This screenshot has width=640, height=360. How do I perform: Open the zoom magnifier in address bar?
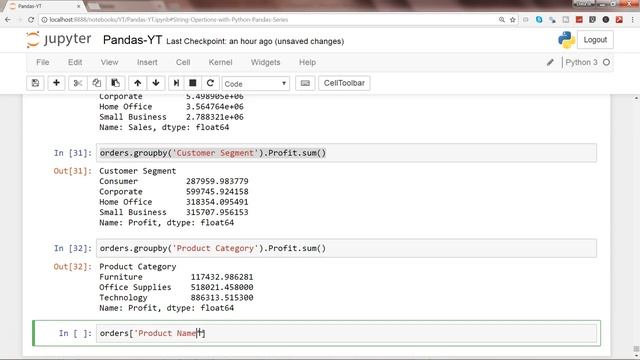(502, 20)
